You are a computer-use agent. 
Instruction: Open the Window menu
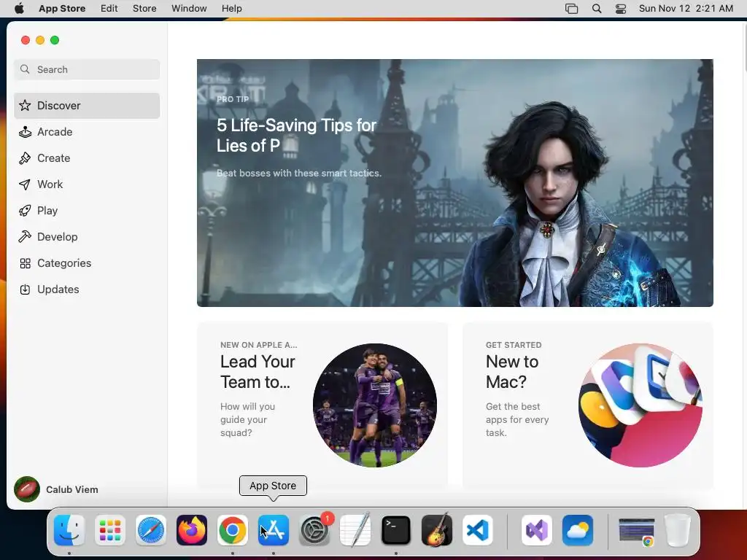coord(189,9)
